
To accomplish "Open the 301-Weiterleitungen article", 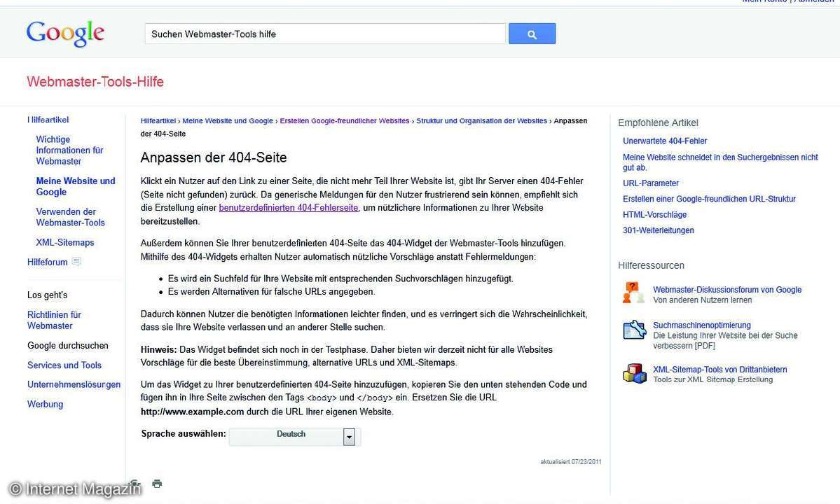I will coord(659,230).
